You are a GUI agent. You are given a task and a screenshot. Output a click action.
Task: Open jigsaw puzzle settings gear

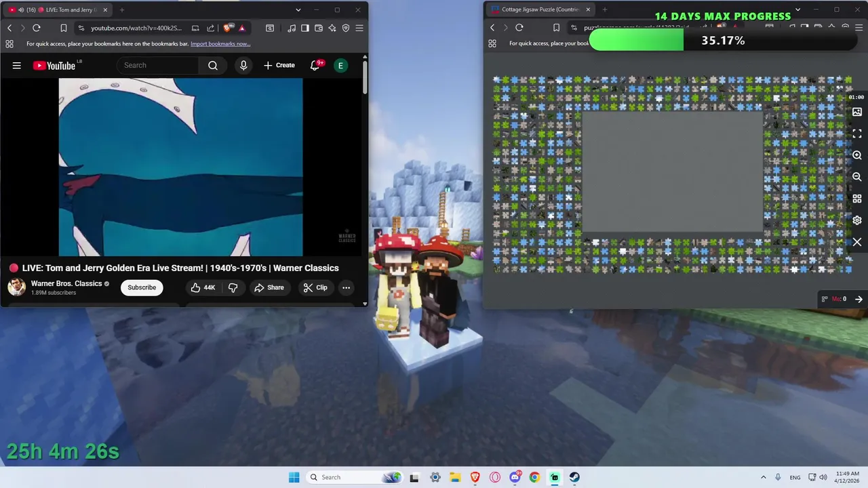pyautogui.click(x=857, y=220)
